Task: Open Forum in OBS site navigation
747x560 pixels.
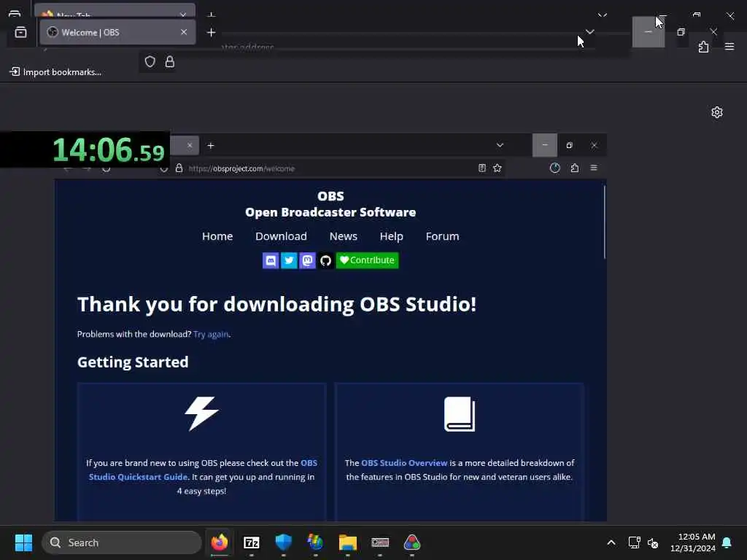Action: pyautogui.click(x=443, y=236)
